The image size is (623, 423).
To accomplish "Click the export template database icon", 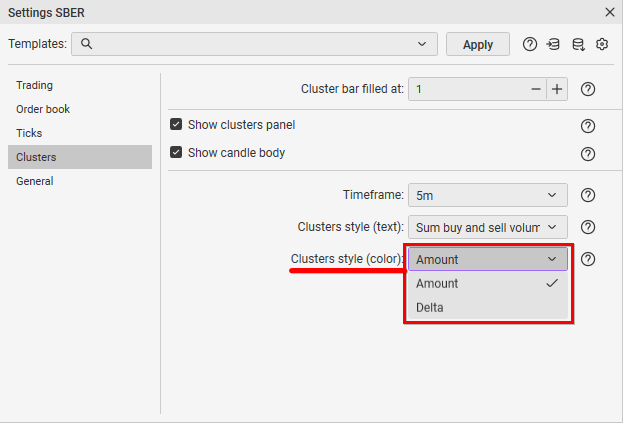I will click(x=578, y=44).
